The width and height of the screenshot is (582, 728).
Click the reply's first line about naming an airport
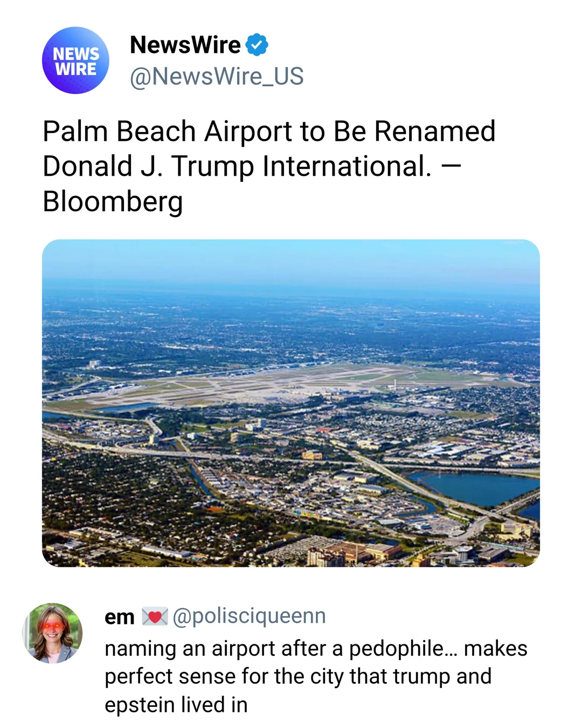click(x=316, y=648)
